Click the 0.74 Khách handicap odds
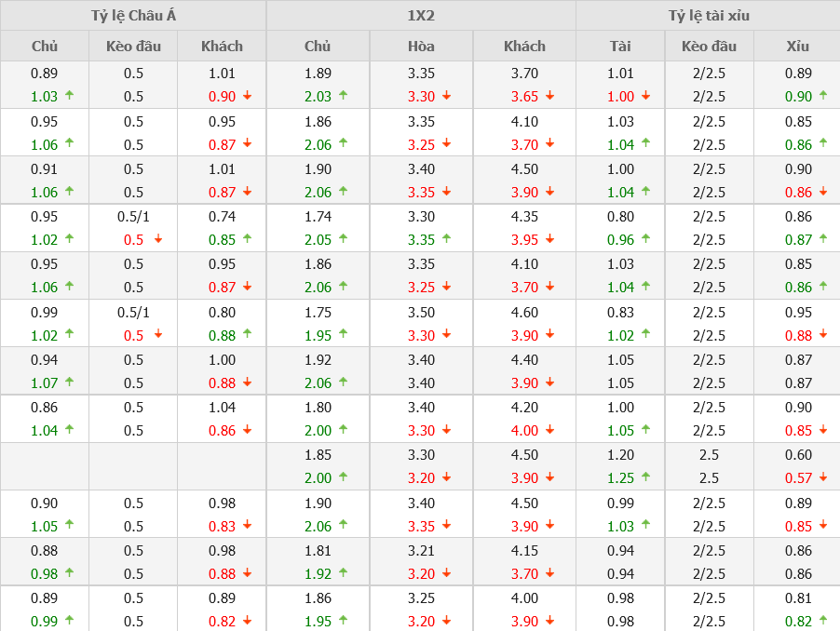Image resolution: width=840 pixels, height=631 pixels. click(222, 217)
